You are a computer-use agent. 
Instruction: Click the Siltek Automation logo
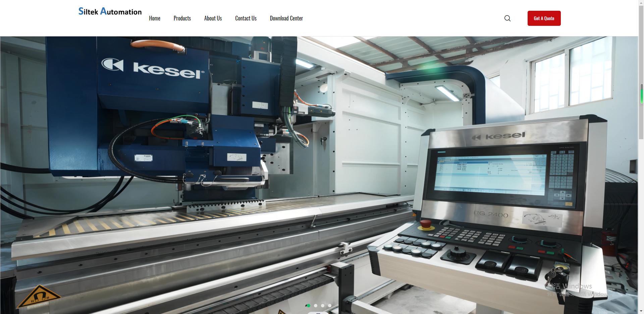110,12
